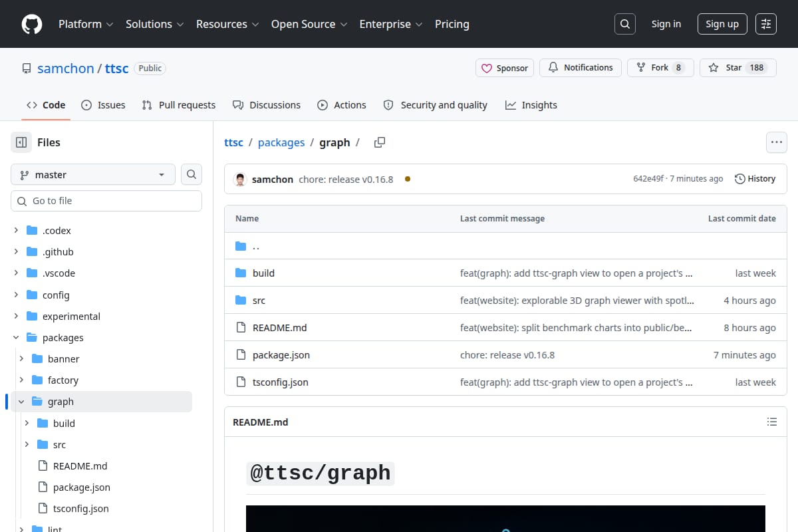Image resolution: width=798 pixels, height=532 pixels.
Task: Open ttsc repository name link
Action: tap(117, 68)
